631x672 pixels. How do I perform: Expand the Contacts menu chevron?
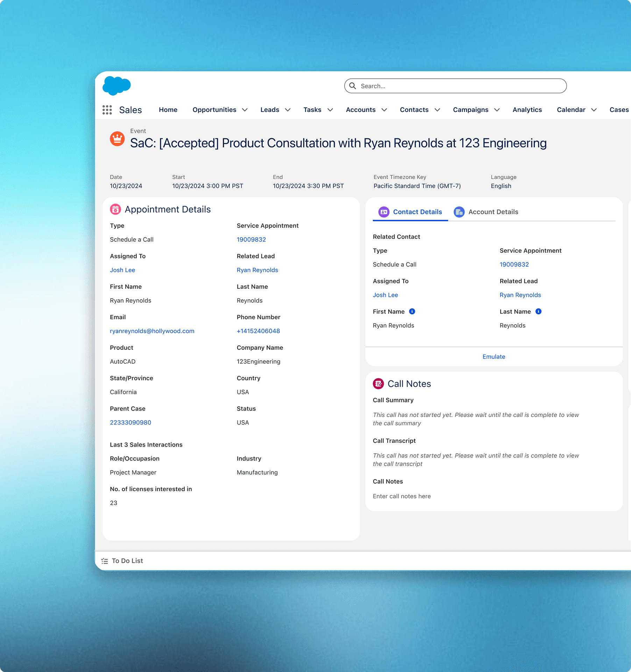coord(437,110)
